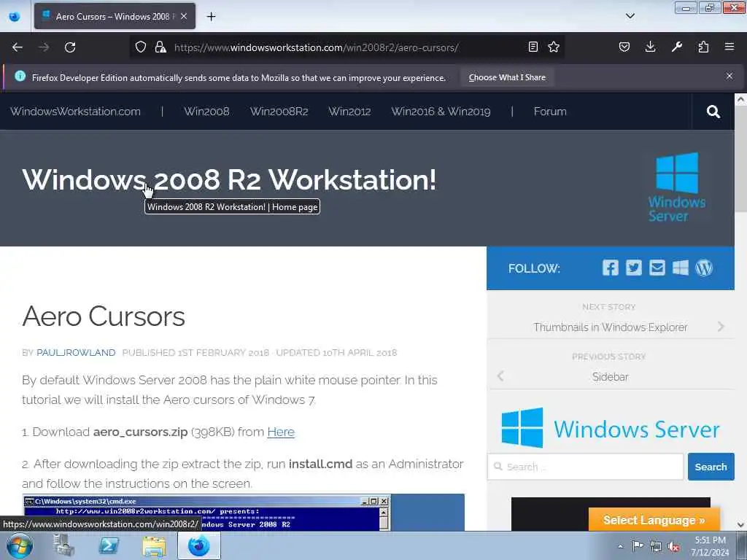Image resolution: width=747 pixels, height=560 pixels.
Task: Click the sidebar Windows Server banner
Action: pos(611,428)
